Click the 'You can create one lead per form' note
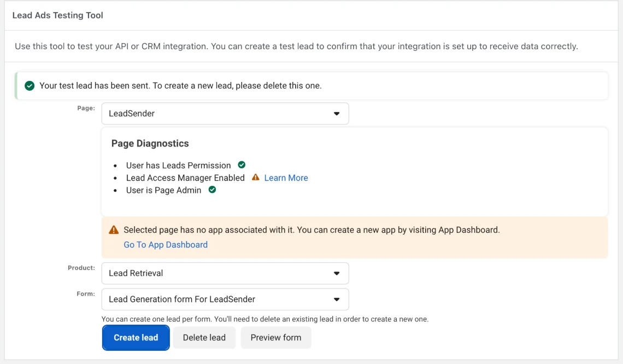This screenshot has width=623, height=364. coord(265,319)
